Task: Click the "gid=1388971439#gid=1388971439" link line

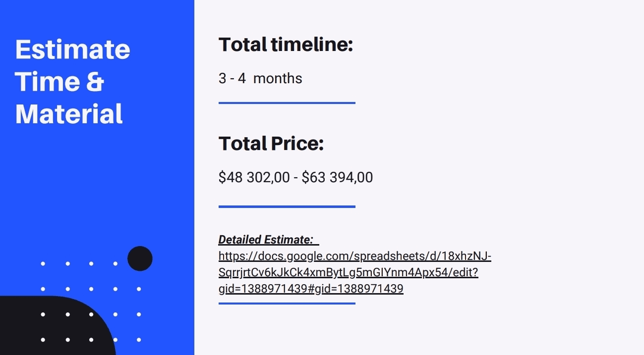Action: pyautogui.click(x=311, y=289)
